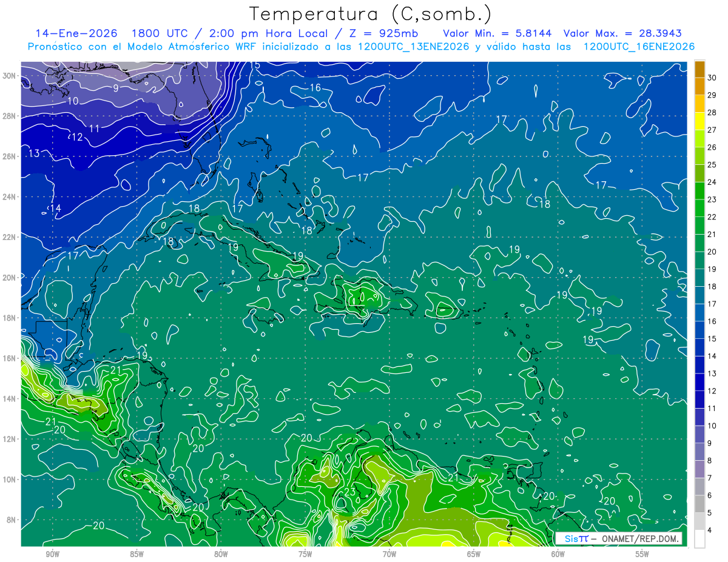This screenshot has width=728, height=562.
Task: Click the '15' contour label on the map
Action: [x=255, y=65]
